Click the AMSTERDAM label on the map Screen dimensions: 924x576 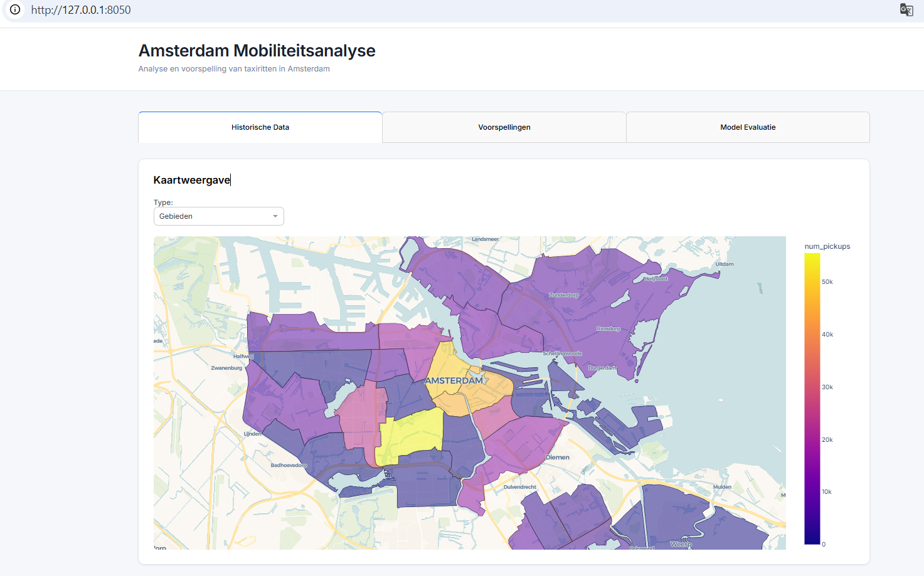click(454, 380)
